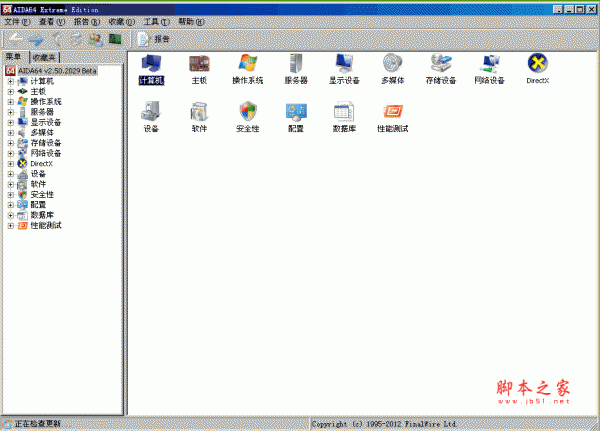The height and width of the screenshot is (431, 600).
Task: Select 显示设备 in the tree
Action: (46, 122)
